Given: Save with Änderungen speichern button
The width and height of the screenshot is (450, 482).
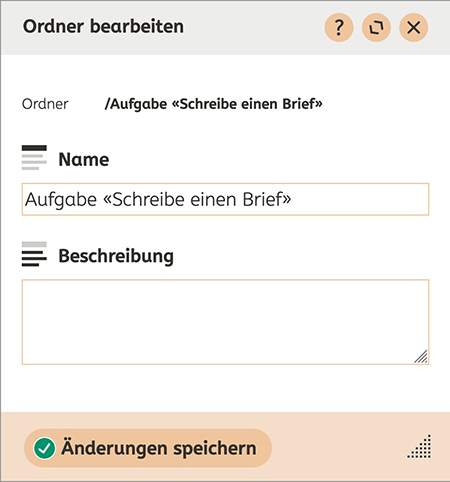Looking at the screenshot, I should pos(148,448).
